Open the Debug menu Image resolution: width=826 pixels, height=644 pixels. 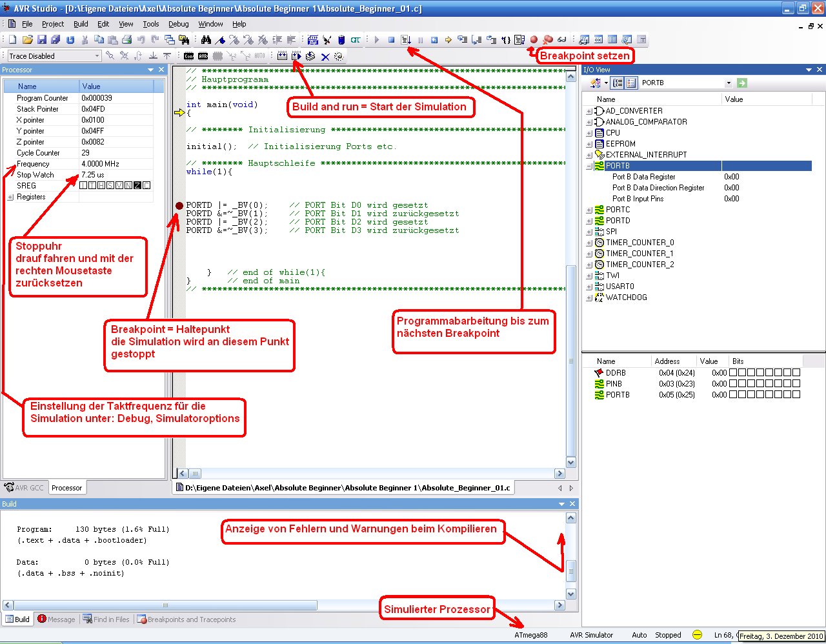(179, 24)
